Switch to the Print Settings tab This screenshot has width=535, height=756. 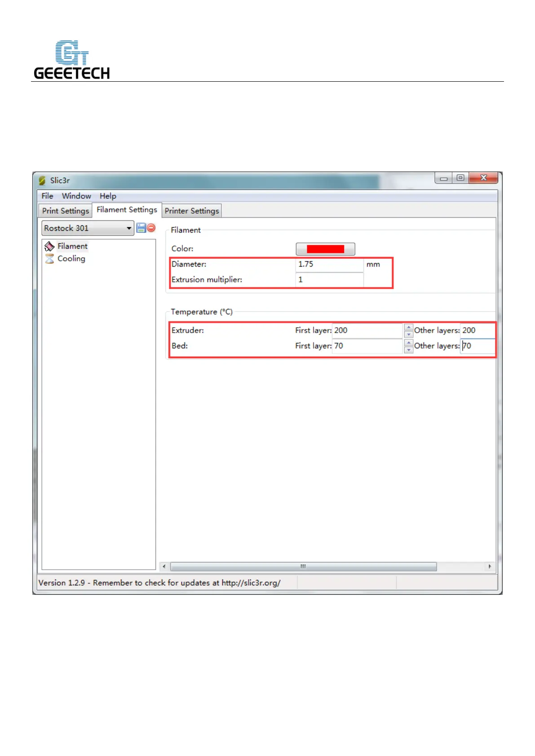(66, 211)
